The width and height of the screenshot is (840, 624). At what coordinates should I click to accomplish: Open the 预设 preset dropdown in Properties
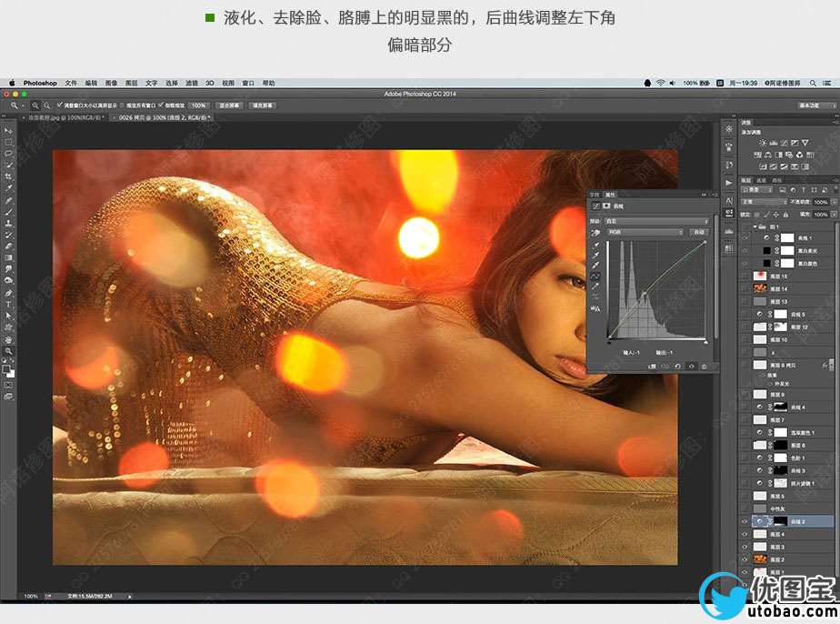pyautogui.click(x=657, y=221)
